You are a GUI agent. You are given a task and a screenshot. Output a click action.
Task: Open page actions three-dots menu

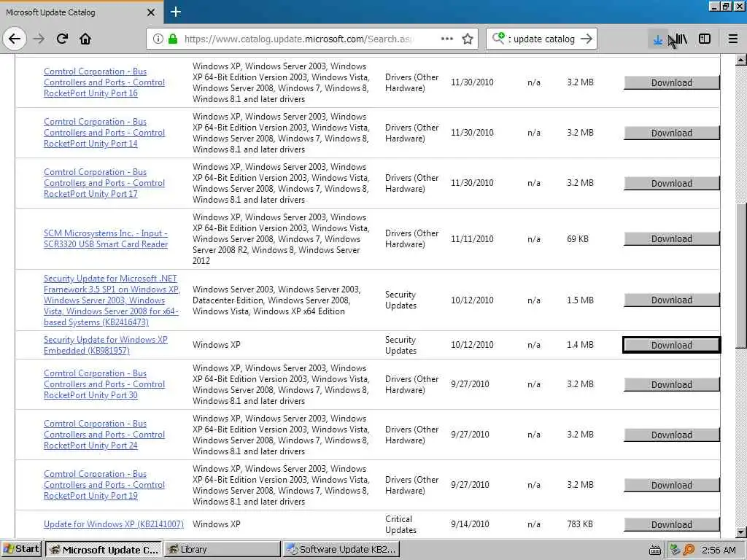tap(447, 39)
